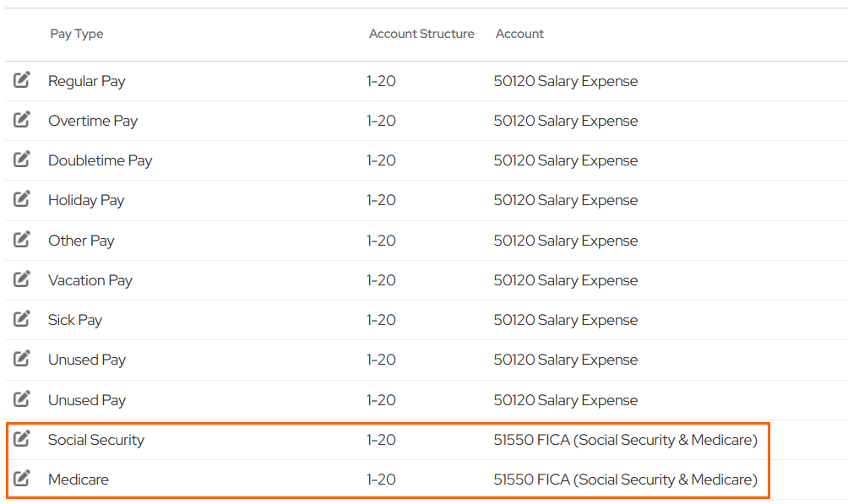Click the Account Structure column header
Viewport: 848px width, 504px height.
(421, 34)
